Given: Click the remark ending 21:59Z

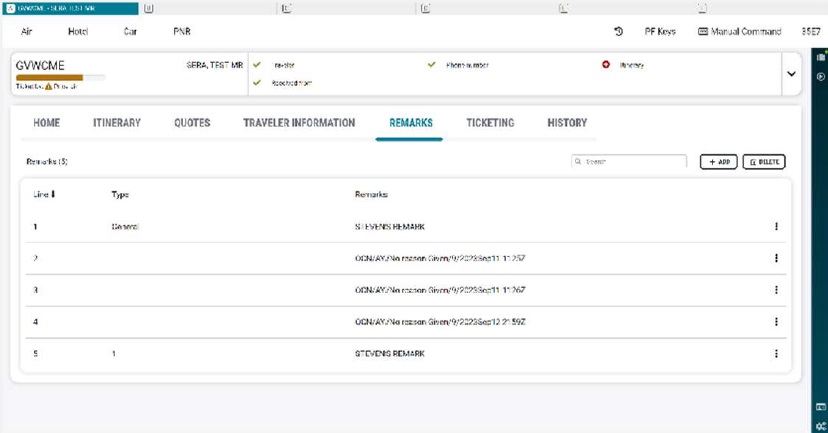Looking at the screenshot, I should coord(440,322).
